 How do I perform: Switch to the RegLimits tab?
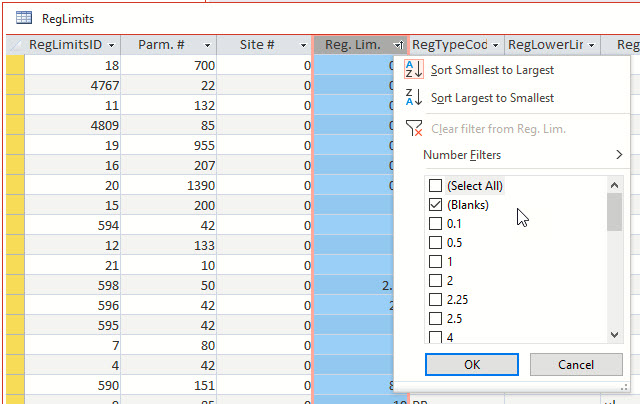[x=68, y=19]
